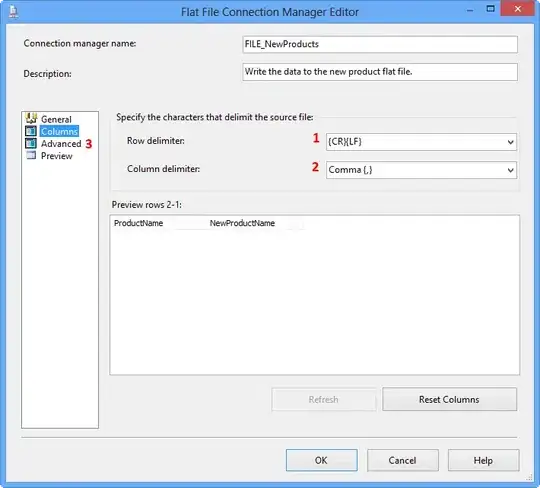Click the General page icon
This screenshot has width=540, height=488.
31,119
